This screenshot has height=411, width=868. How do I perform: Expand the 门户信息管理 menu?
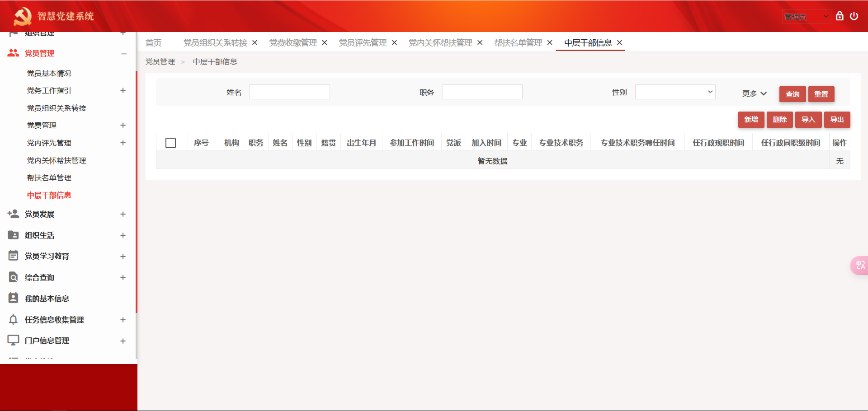(x=123, y=341)
